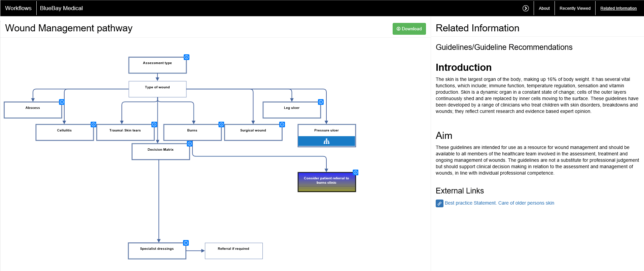
Task: Open info icon on Abscess node
Action: point(62,102)
